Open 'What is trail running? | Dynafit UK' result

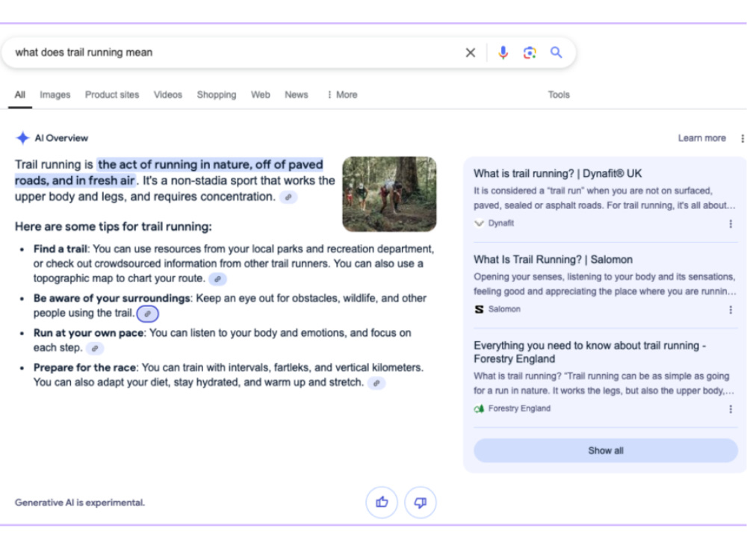tap(557, 174)
